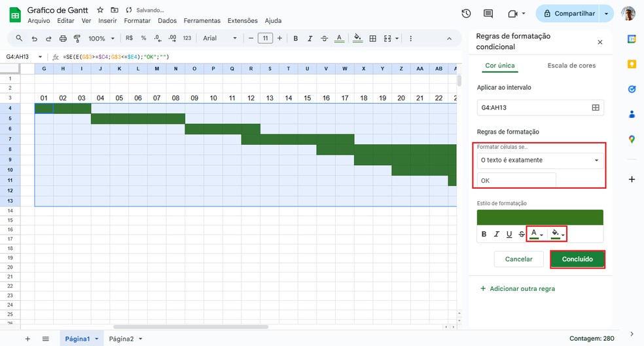Screen dimensions: 644x346
Task: Show more toolbar options
Action: 411,38
